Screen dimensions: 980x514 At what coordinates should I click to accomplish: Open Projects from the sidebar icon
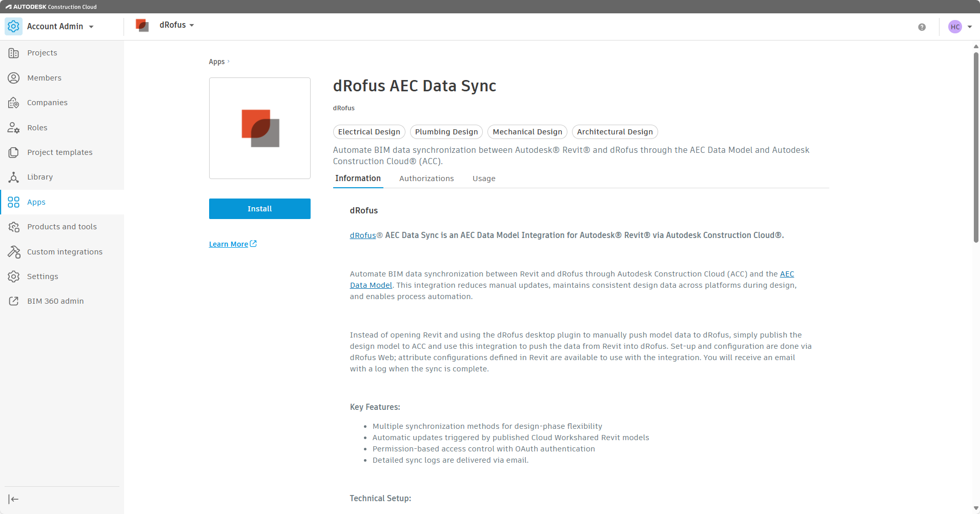(x=14, y=53)
